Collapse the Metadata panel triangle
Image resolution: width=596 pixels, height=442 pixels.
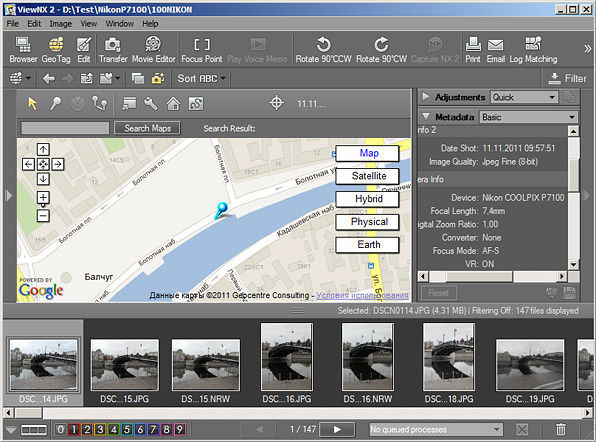(x=426, y=117)
